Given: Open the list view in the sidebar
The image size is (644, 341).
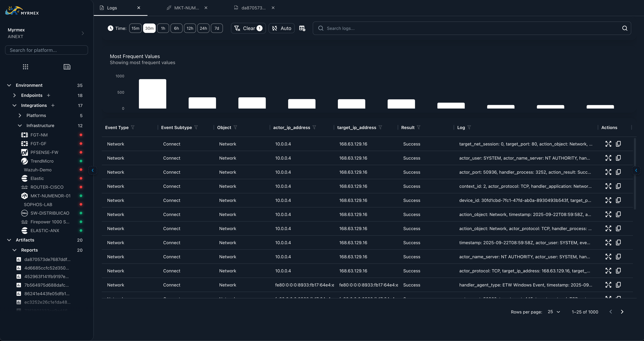Looking at the screenshot, I should pyautogui.click(x=67, y=67).
